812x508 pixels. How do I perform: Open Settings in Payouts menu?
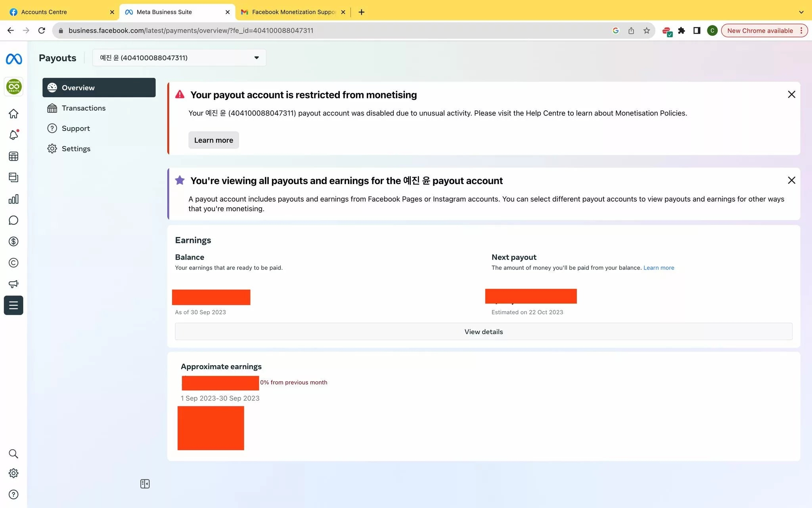(99, 148)
